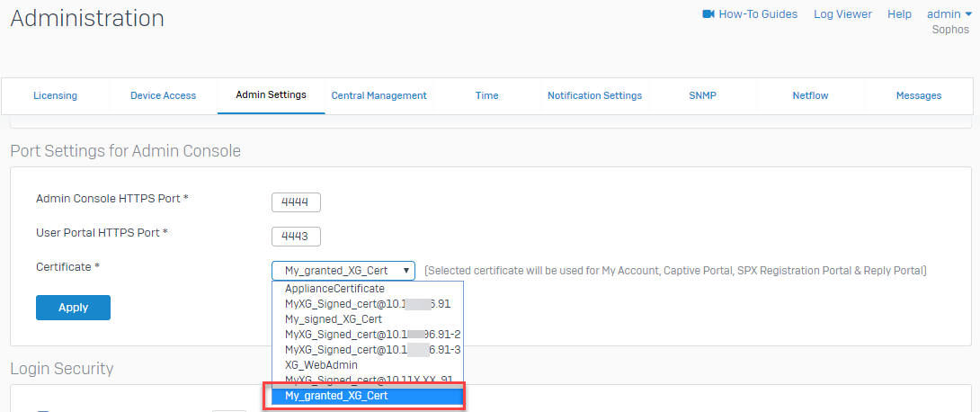Switch to the Licensing tab
The image size is (980, 412).
point(55,95)
